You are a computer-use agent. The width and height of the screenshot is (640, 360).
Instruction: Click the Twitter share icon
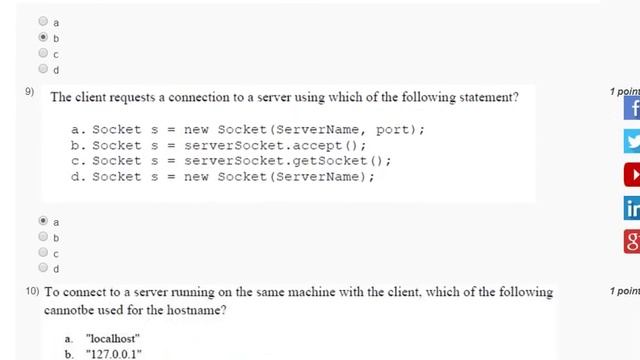(x=632, y=141)
